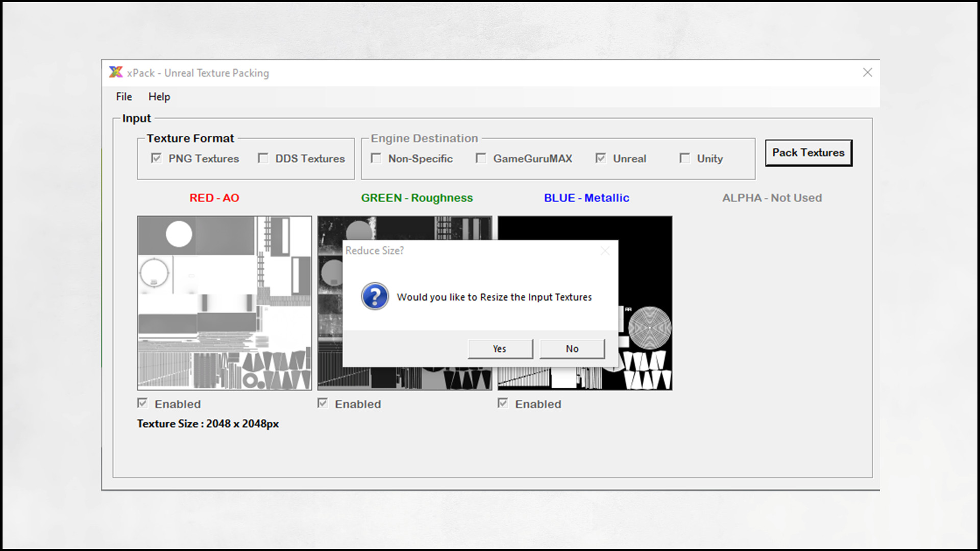This screenshot has height=551, width=980.
Task: Select Unity as engine destination
Action: click(684, 158)
